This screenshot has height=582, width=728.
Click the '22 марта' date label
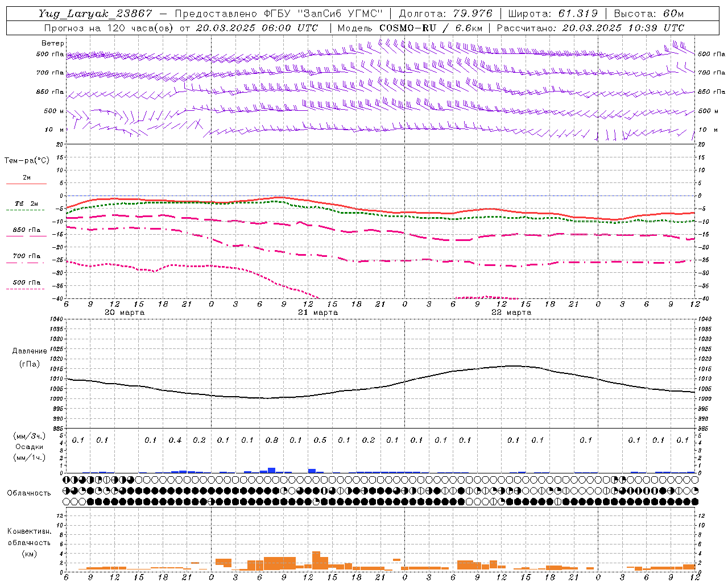click(x=511, y=313)
